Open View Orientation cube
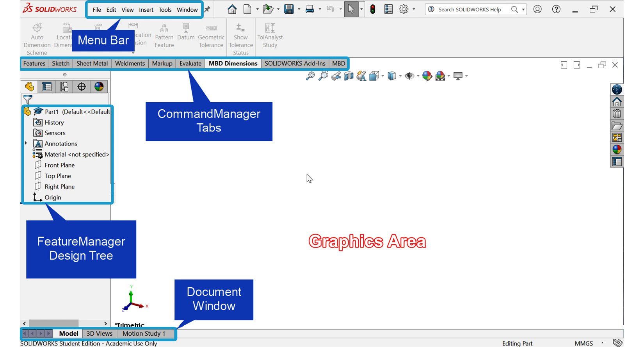 374,76
